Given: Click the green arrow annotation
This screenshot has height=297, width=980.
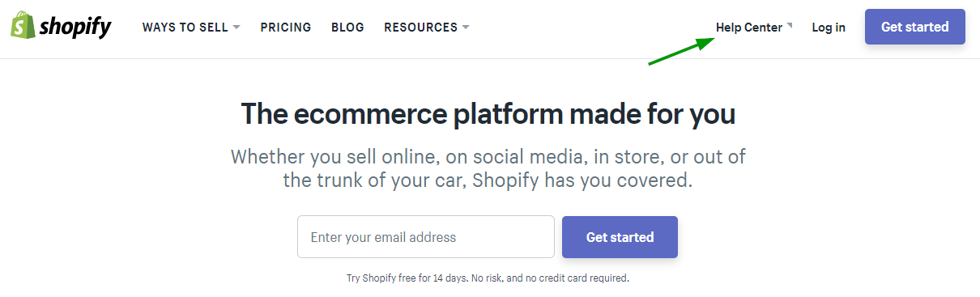Looking at the screenshot, I should (x=680, y=51).
